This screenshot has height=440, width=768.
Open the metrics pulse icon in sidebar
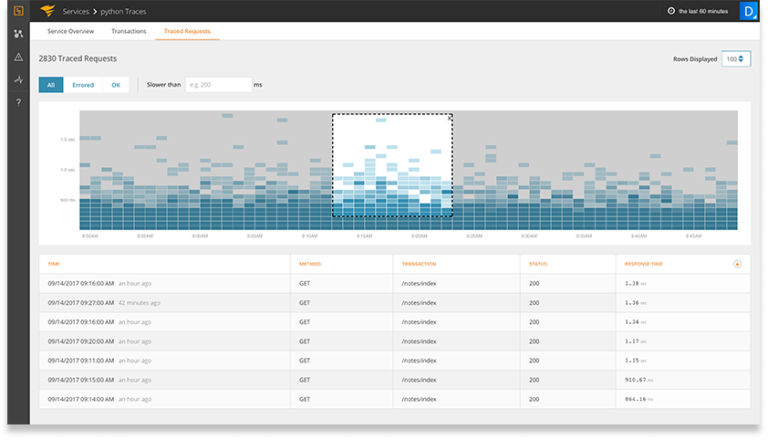[x=18, y=79]
